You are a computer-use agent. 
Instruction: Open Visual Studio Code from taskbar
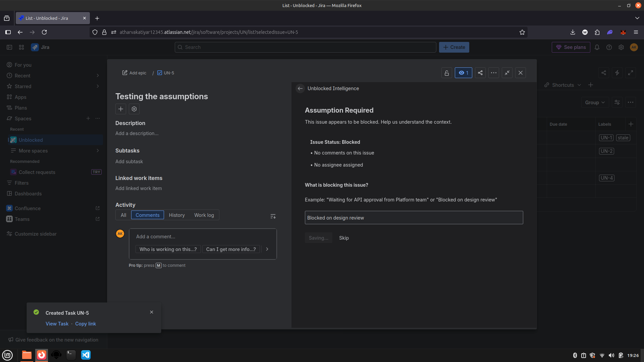point(86,355)
